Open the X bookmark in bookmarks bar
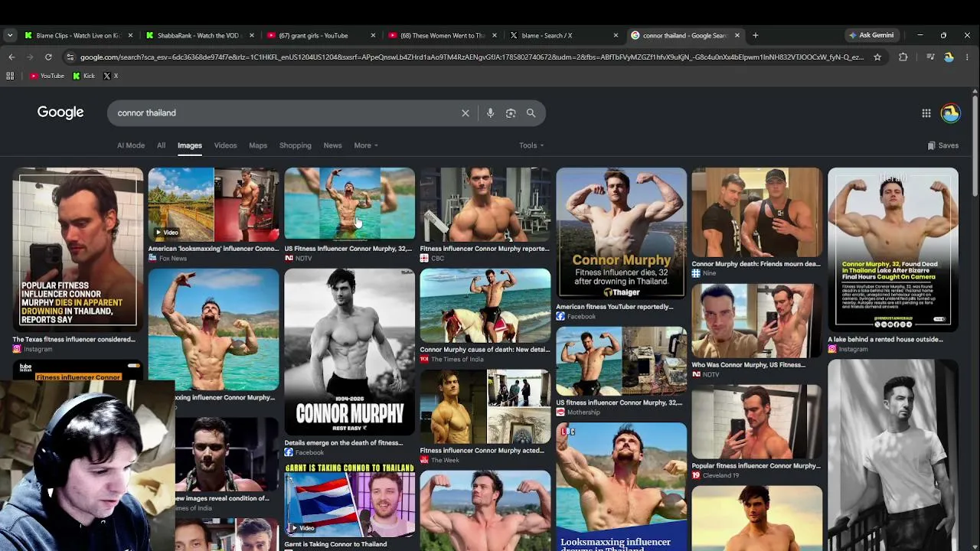 tap(111, 76)
